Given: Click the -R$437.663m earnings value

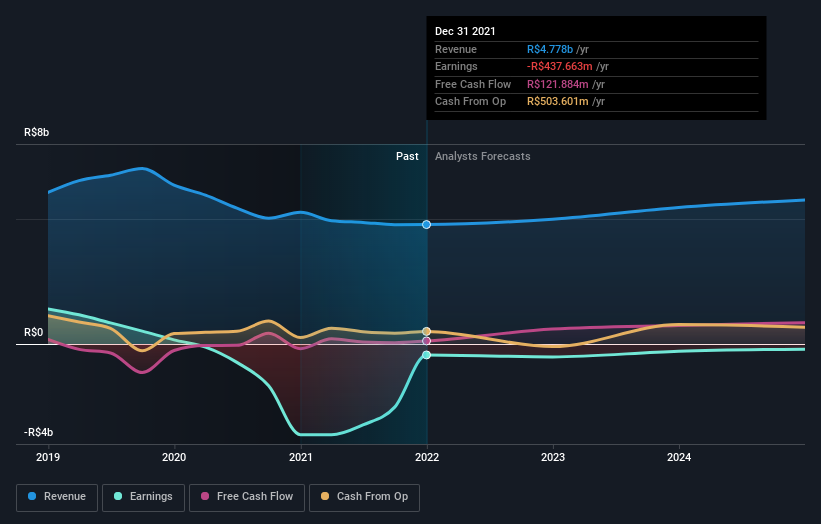Looking at the screenshot, I should [560, 66].
